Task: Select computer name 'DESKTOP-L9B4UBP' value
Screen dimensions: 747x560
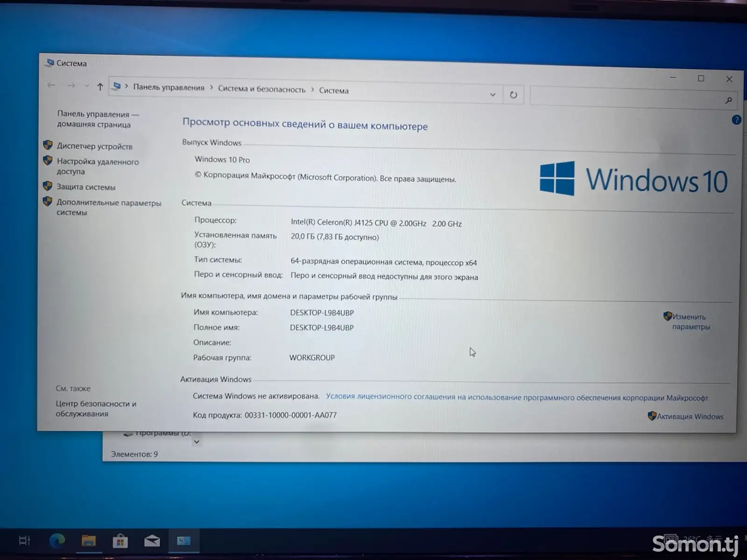Action: (x=322, y=313)
